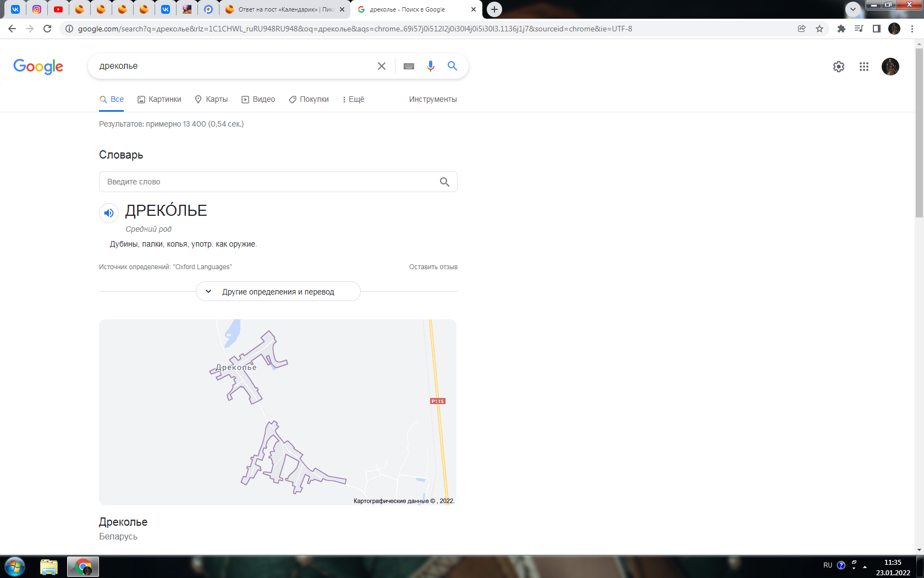Clear the search query with X
The width and height of the screenshot is (924, 578).
pos(381,66)
